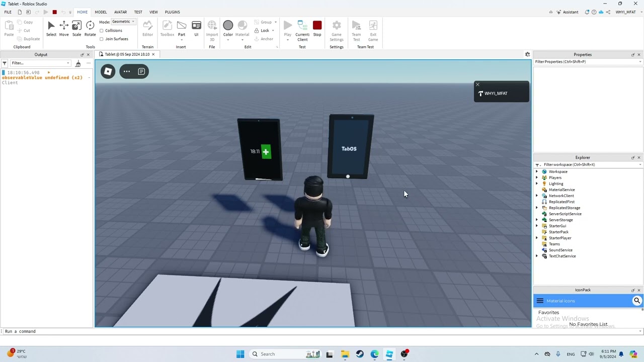Open the FILE menu

pyautogui.click(x=8, y=12)
